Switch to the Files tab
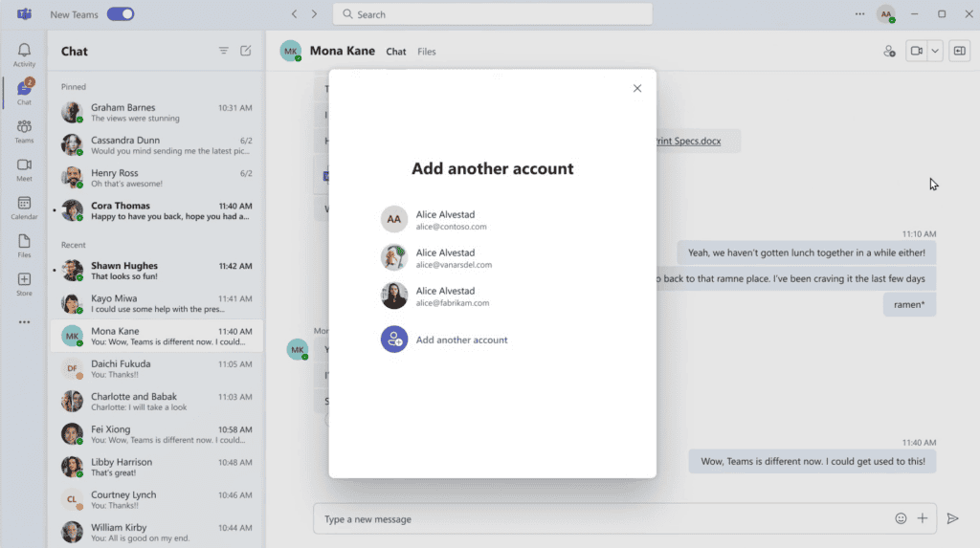 (426, 52)
